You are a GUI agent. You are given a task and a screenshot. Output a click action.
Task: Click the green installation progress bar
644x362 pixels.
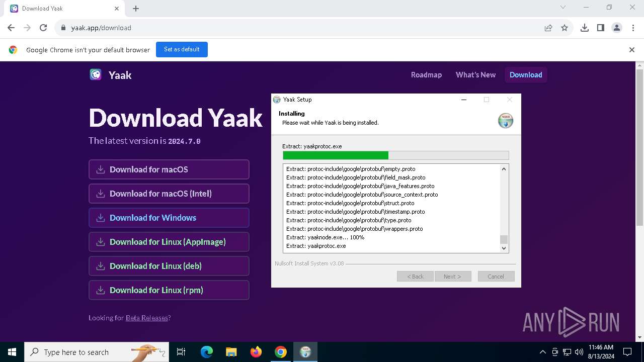pyautogui.click(x=336, y=155)
